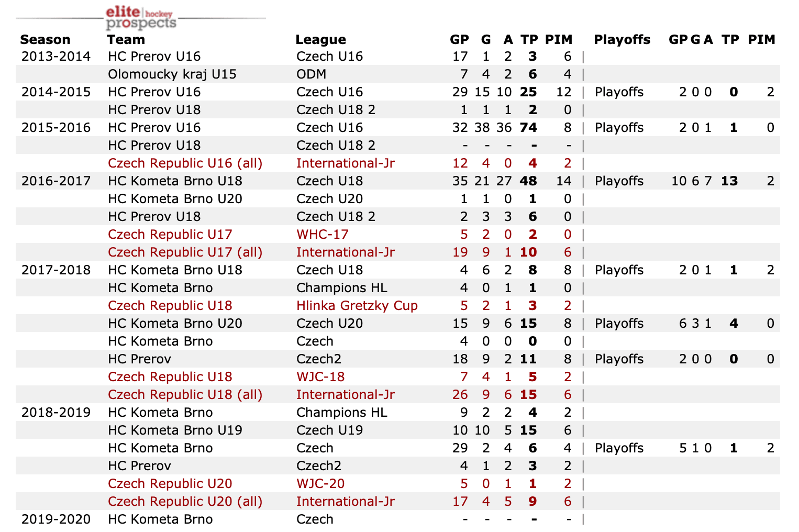
Task: Click the Czech U19 league link
Action: (x=329, y=430)
